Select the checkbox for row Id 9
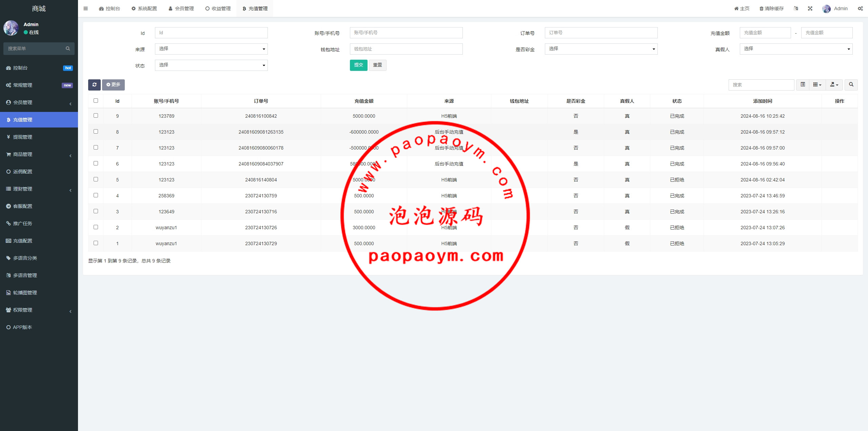This screenshot has height=431, width=868. (96, 116)
